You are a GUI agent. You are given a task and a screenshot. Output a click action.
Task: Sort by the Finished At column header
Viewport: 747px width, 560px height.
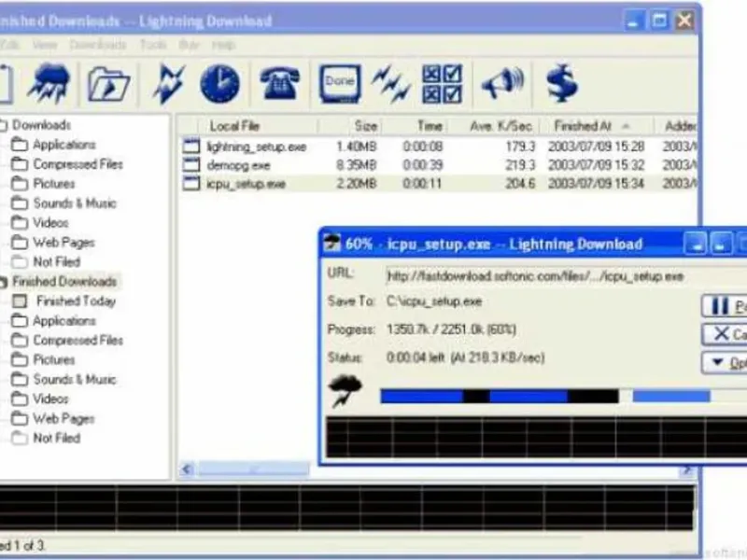point(596,126)
